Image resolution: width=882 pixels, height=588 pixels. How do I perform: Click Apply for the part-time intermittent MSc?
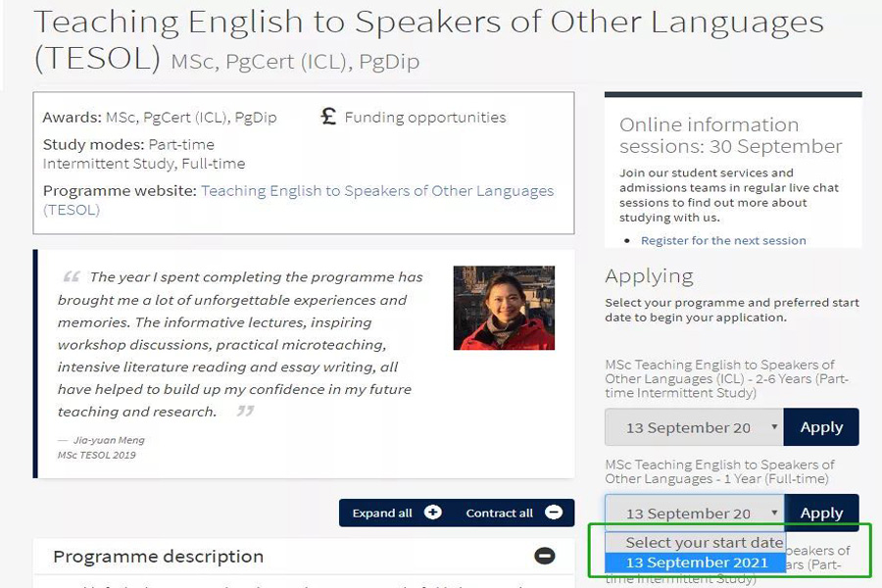click(821, 427)
